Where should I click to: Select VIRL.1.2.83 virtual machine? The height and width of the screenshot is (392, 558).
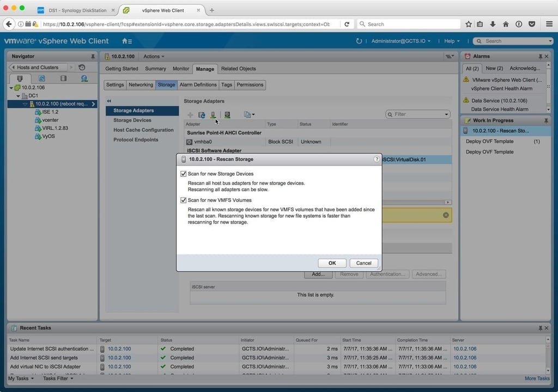pyautogui.click(x=55, y=128)
